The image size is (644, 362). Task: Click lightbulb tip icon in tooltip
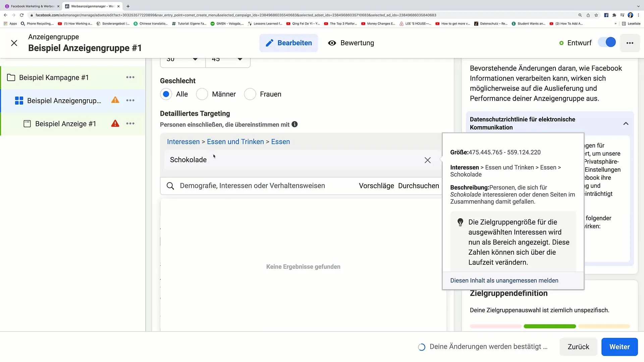[x=460, y=222]
